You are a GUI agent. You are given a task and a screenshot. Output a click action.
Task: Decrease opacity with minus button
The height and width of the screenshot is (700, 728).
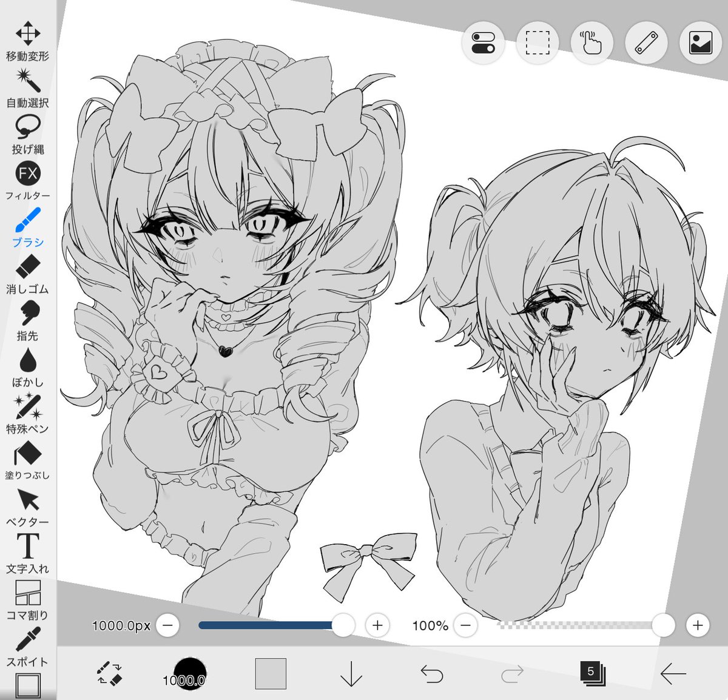(465, 625)
